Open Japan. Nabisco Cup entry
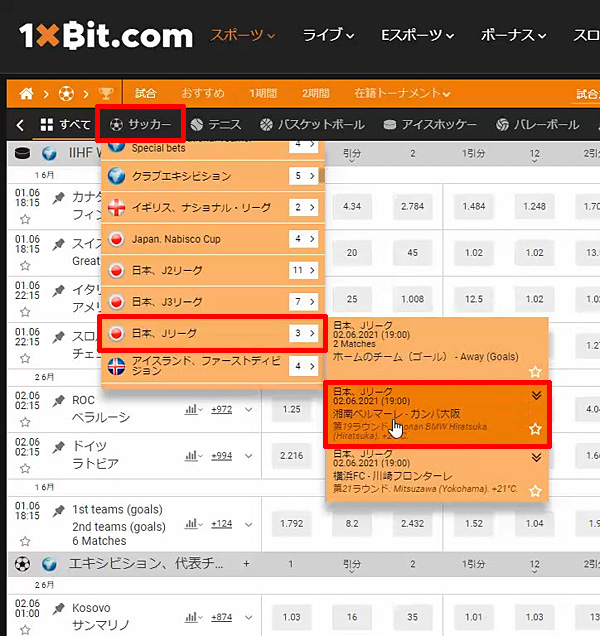 213,239
